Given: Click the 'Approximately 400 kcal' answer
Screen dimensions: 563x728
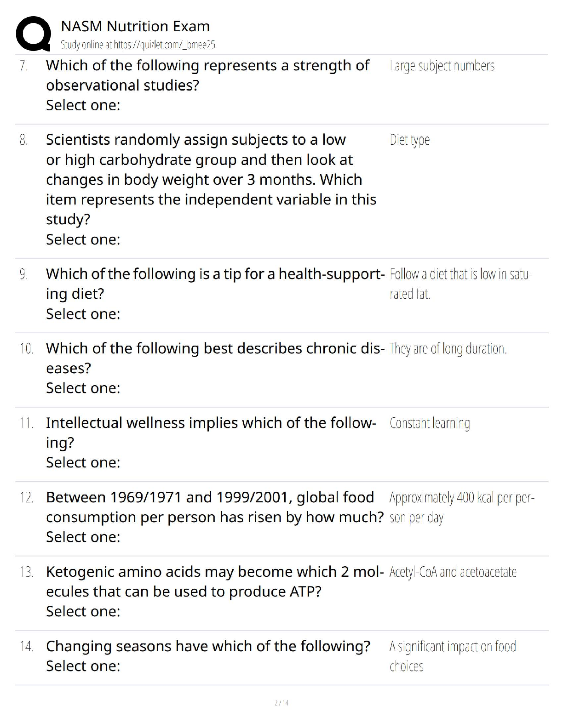Looking at the screenshot, I should [x=461, y=507].
